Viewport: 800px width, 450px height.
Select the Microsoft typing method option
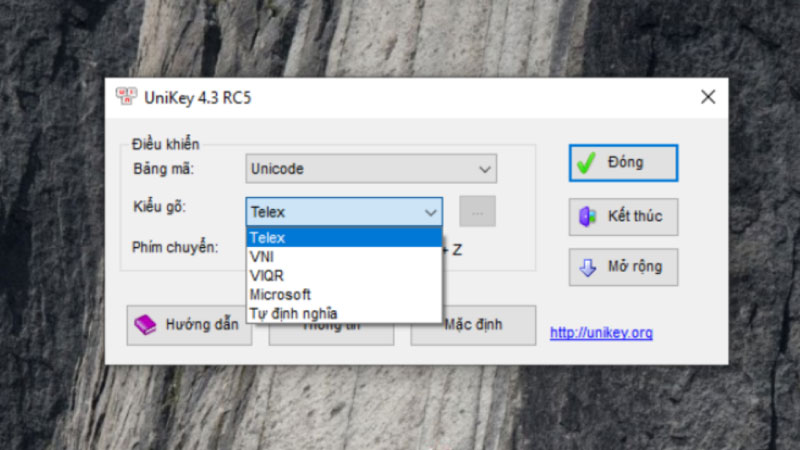click(344, 294)
